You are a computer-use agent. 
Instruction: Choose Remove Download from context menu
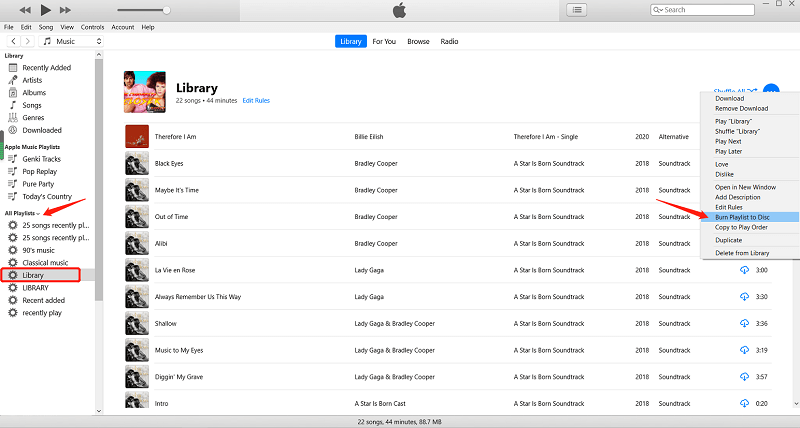741,108
